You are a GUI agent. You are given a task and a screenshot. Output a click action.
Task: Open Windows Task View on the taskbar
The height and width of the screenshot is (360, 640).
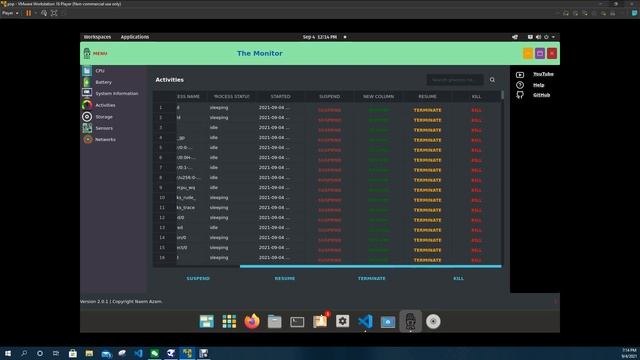tap(56, 353)
